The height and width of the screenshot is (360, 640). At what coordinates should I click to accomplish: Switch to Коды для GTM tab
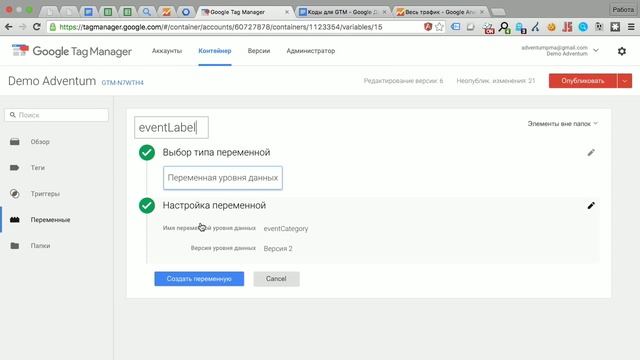(x=342, y=12)
